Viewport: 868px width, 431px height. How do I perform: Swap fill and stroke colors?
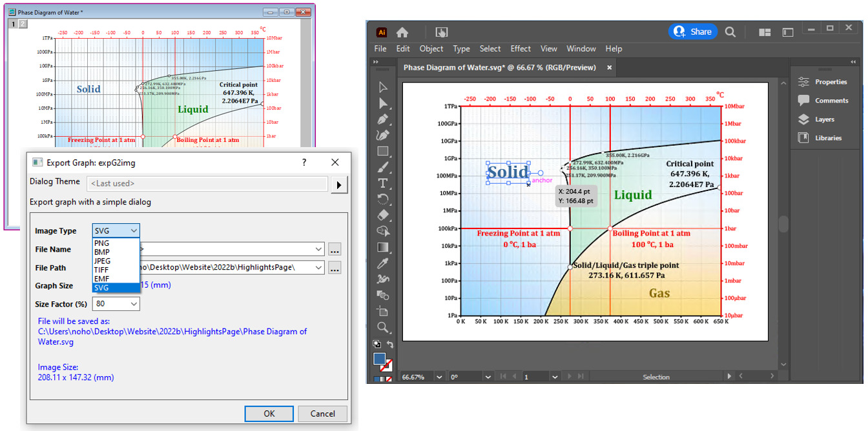coord(390,345)
